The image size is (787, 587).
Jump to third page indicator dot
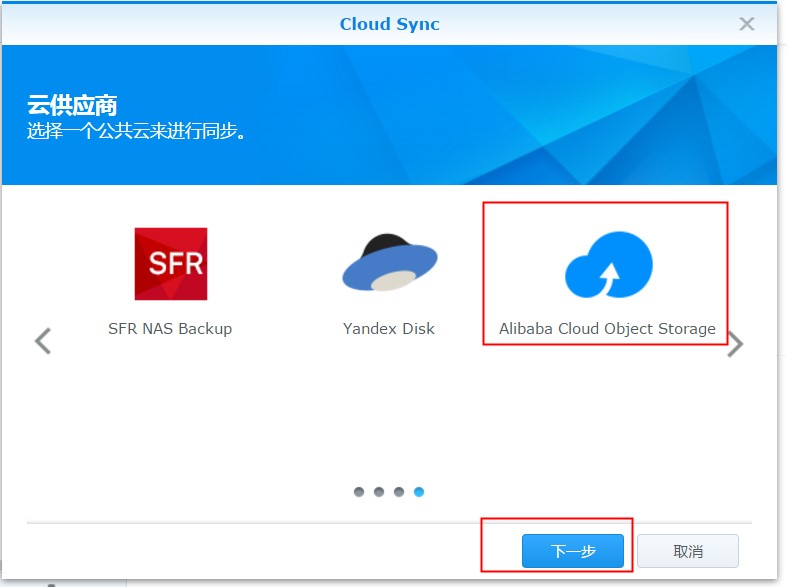click(399, 492)
